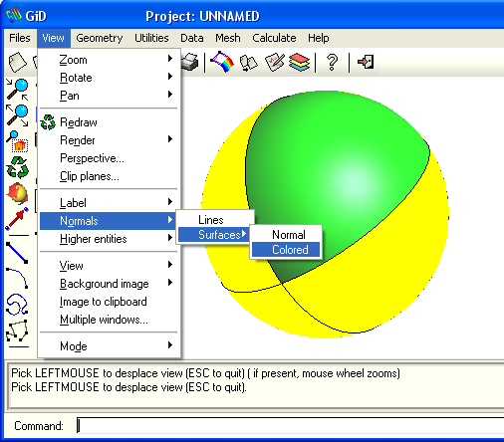Open the layers stack icon in toolbar
This screenshot has height=442, width=504.
pyautogui.click(x=299, y=62)
